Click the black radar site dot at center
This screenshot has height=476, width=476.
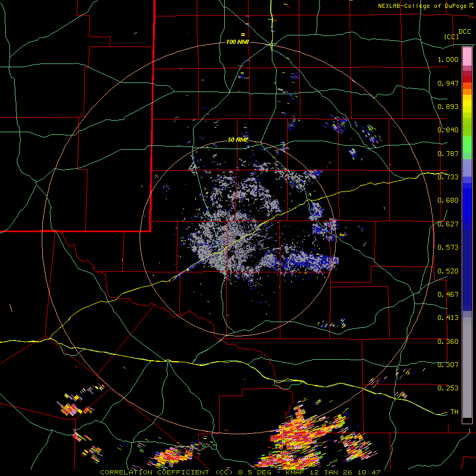239,237
